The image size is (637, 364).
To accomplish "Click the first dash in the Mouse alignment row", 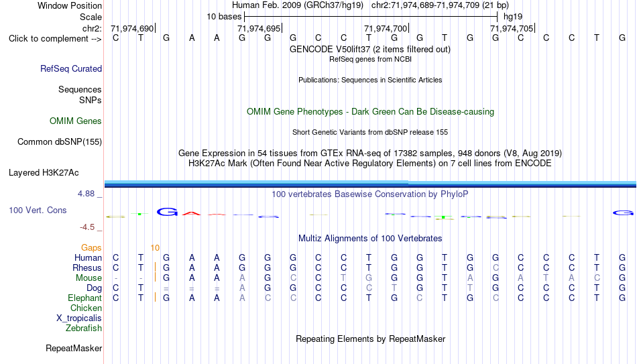I will pyautogui.click(x=116, y=278).
